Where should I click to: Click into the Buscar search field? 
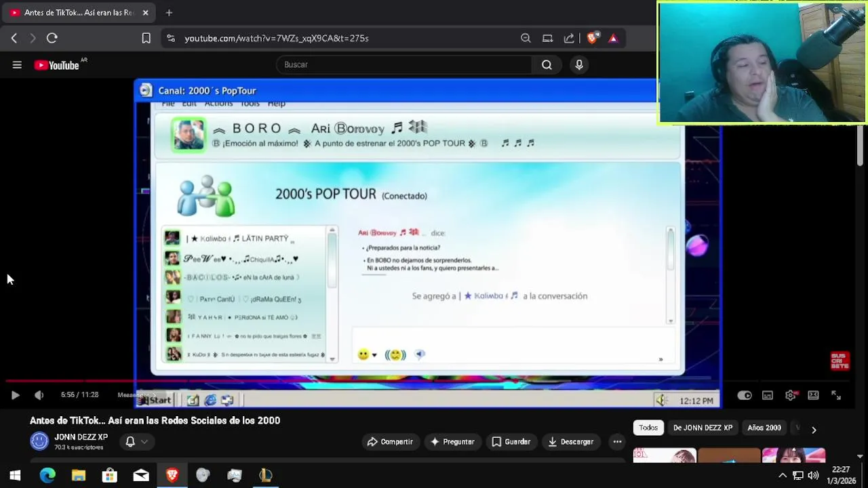pos(404,64)
